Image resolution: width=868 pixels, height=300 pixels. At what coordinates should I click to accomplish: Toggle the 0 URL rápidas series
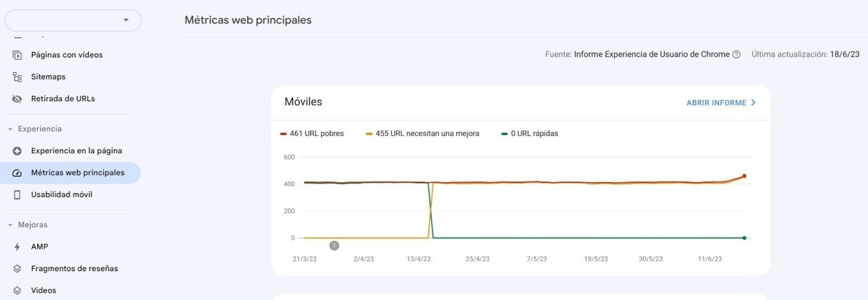[529, 133]
